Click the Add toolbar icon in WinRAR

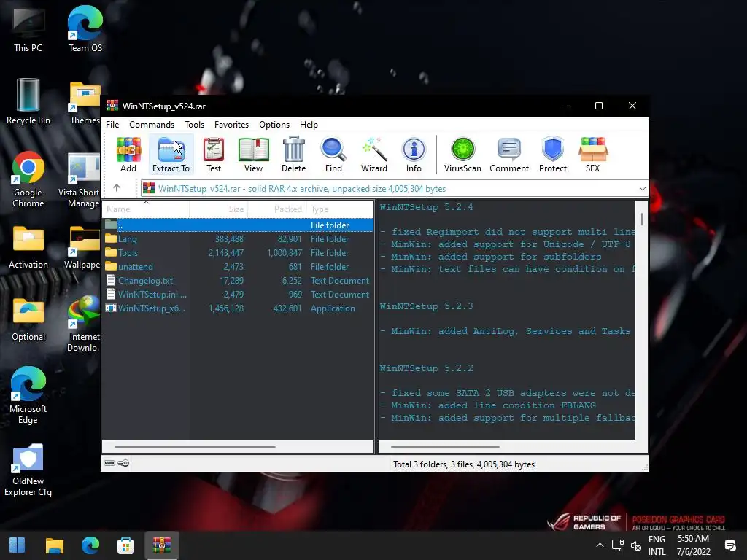[x=128, y=155]
